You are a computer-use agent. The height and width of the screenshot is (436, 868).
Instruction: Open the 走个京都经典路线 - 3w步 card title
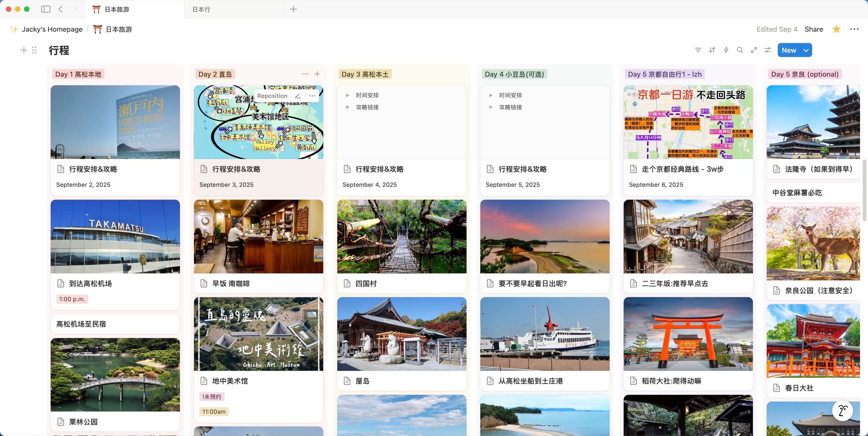[683, 169]
